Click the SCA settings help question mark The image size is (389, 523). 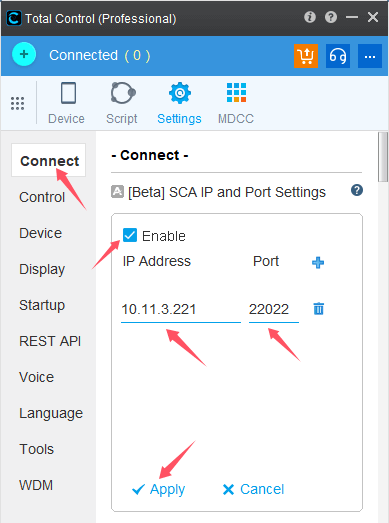357,190
